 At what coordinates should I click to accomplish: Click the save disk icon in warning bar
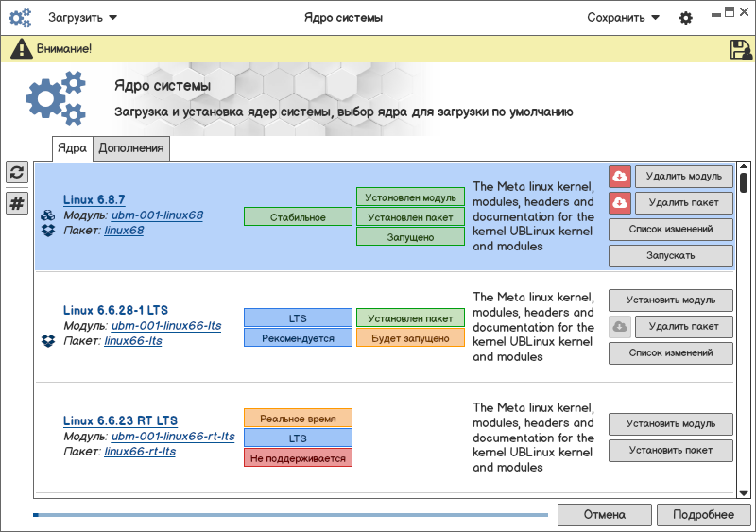[x=741, y=49]
